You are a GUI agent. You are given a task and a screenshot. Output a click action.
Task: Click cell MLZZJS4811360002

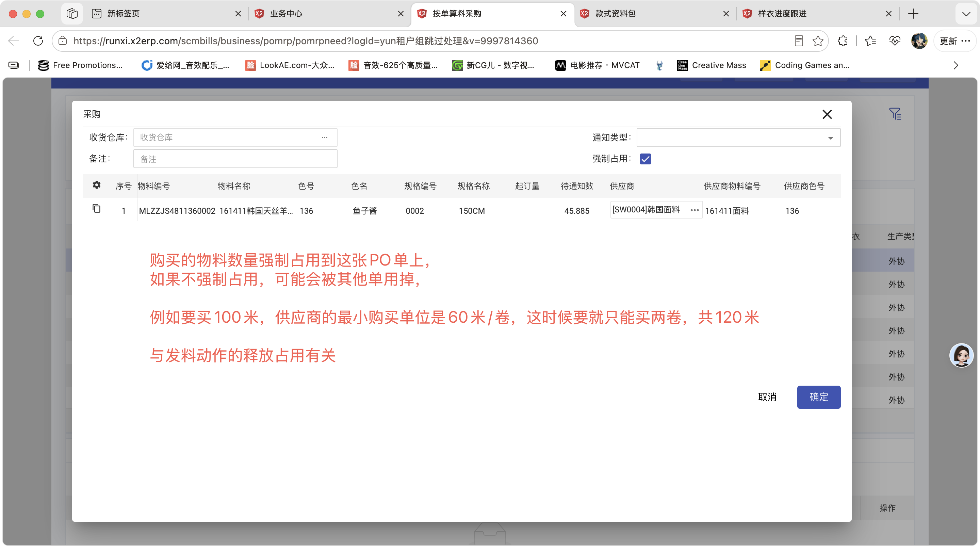[177, 211]
